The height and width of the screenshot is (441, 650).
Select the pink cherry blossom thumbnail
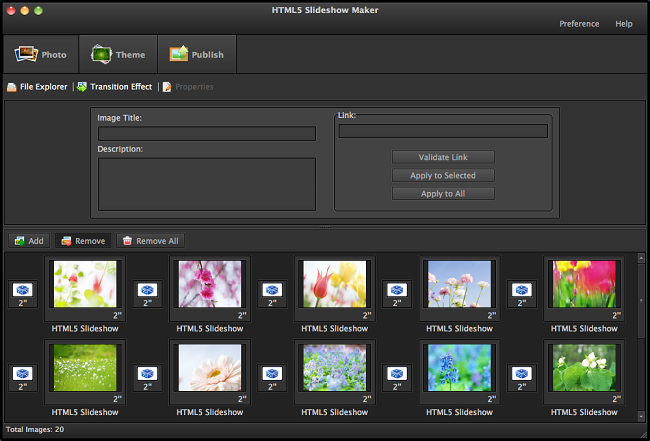(x=210, y=284)
